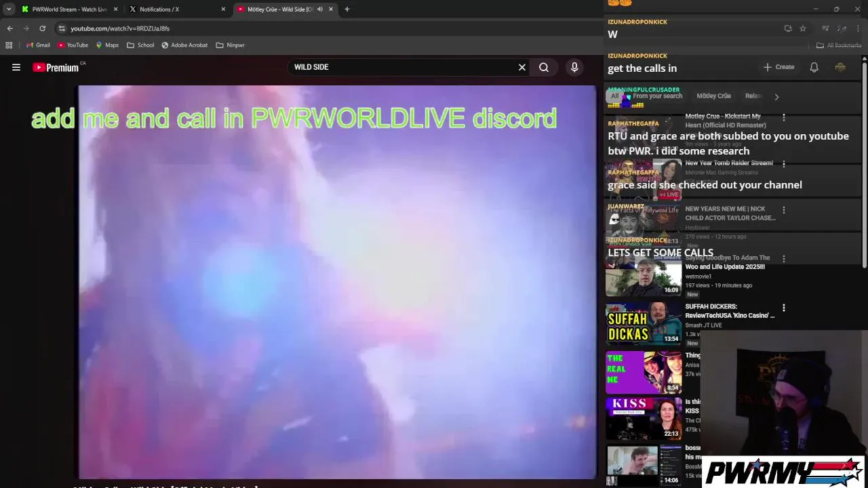Open the YouTube account avatar menu

tap(840, 67)
